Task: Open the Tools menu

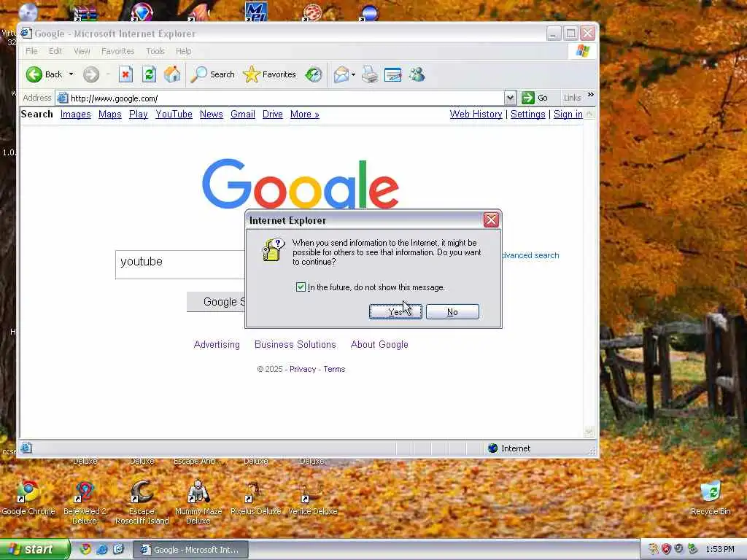Action: (155, 51)
